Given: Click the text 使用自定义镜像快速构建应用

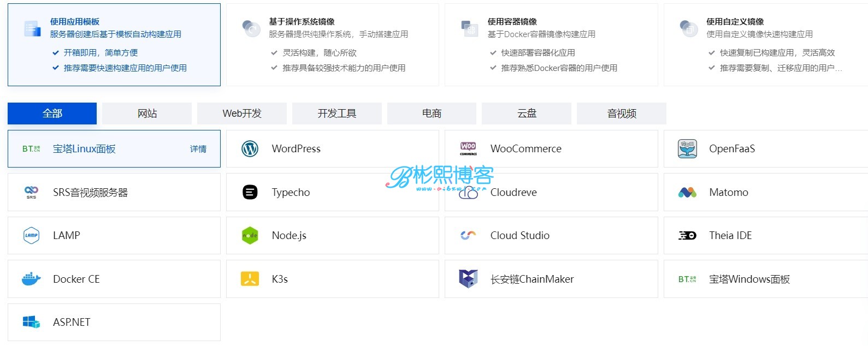Looking at the screenshot, I should point(759,34).
